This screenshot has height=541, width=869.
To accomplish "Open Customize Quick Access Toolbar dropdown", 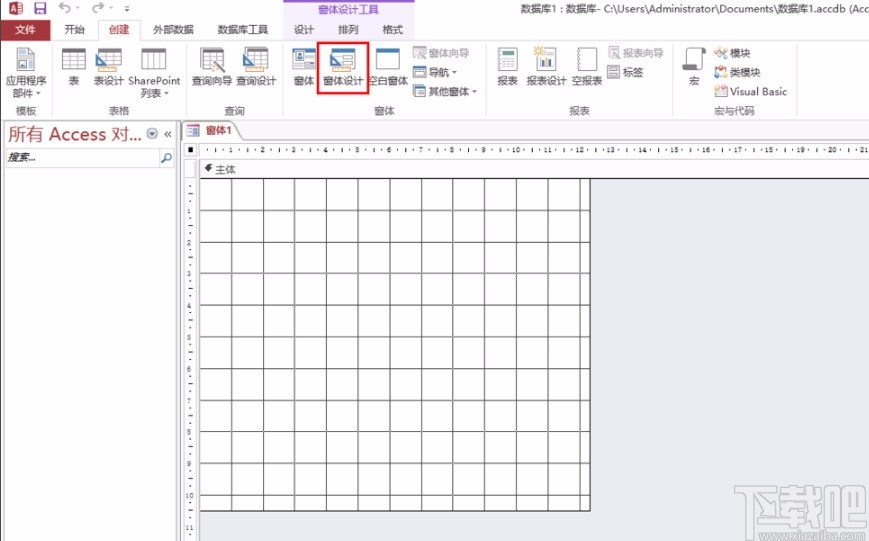I will pyautogui.click(x=127, y=9).
